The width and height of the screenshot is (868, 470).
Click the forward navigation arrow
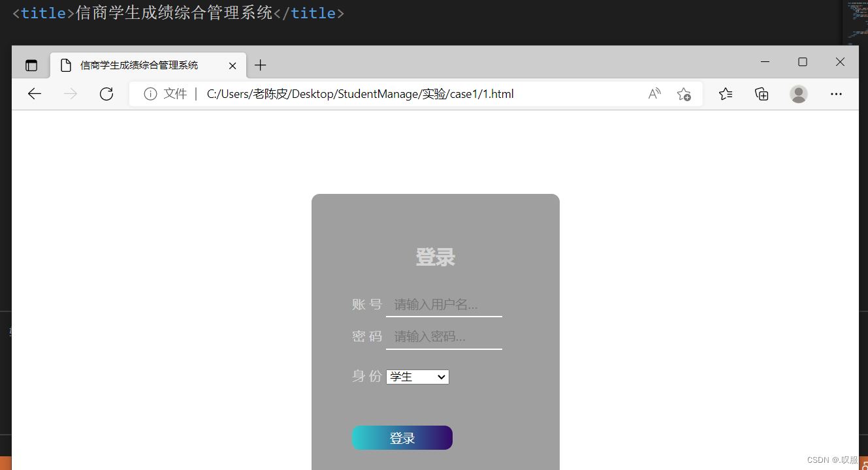pos(71,94)
